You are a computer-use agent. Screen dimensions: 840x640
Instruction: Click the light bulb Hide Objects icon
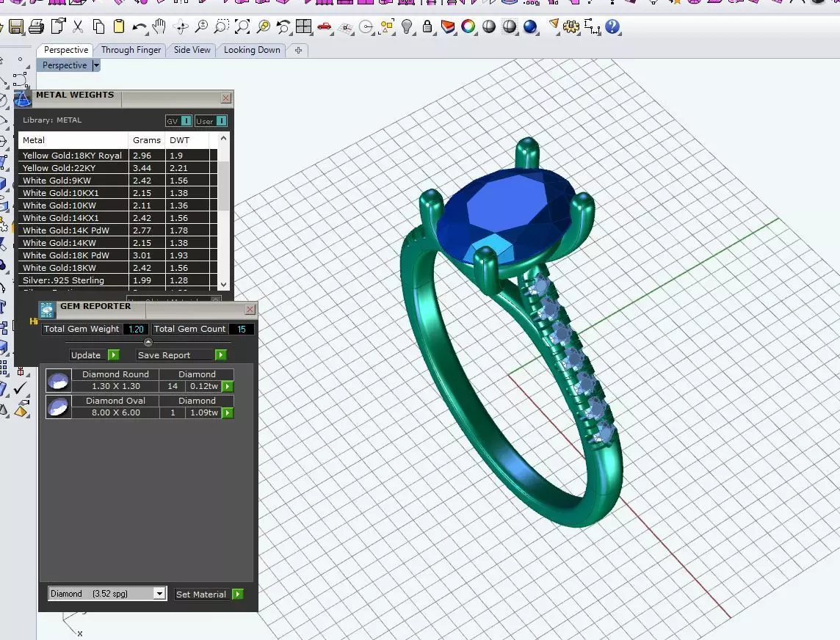pyautogui.click(x=407, y=26)
